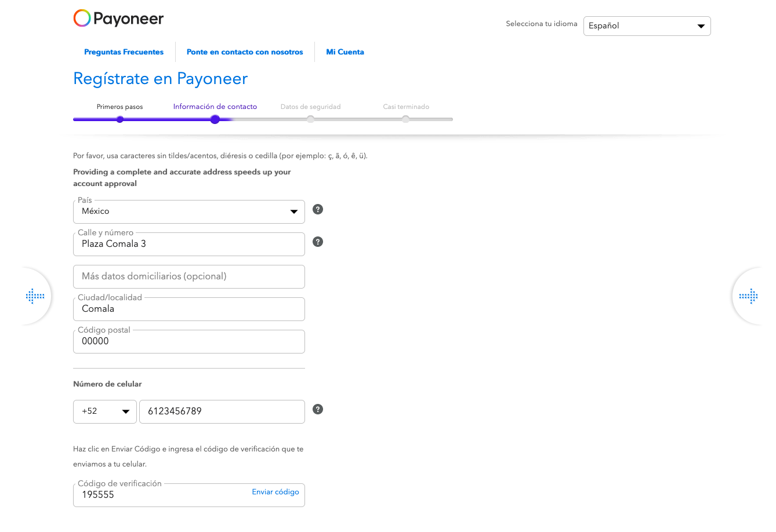Click the right dotted arrow to continue
The height and width of the screenshot is (532, 776).
pyautogui.click(x=748, y=296)
